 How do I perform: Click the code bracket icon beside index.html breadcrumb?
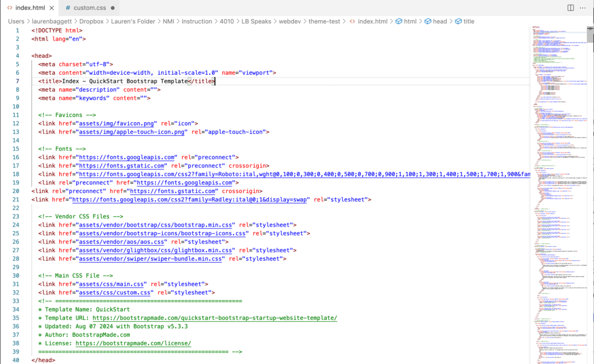coord(353,21)
